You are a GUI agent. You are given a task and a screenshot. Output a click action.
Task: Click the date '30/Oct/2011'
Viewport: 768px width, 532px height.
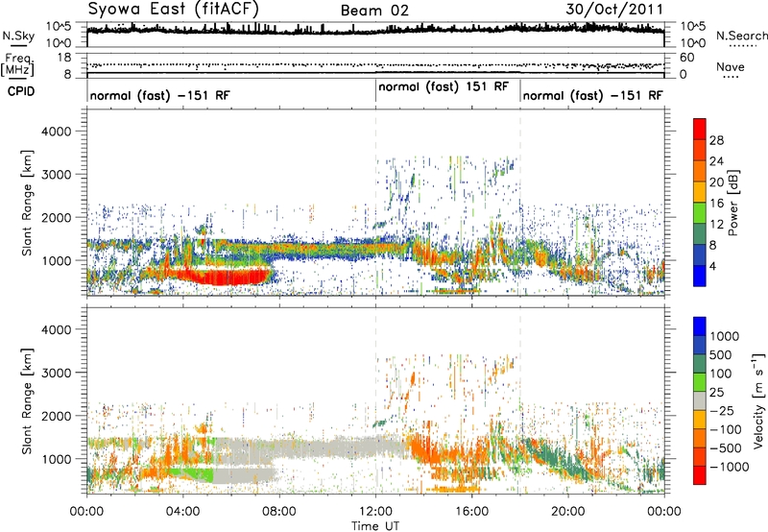[614, 9]
